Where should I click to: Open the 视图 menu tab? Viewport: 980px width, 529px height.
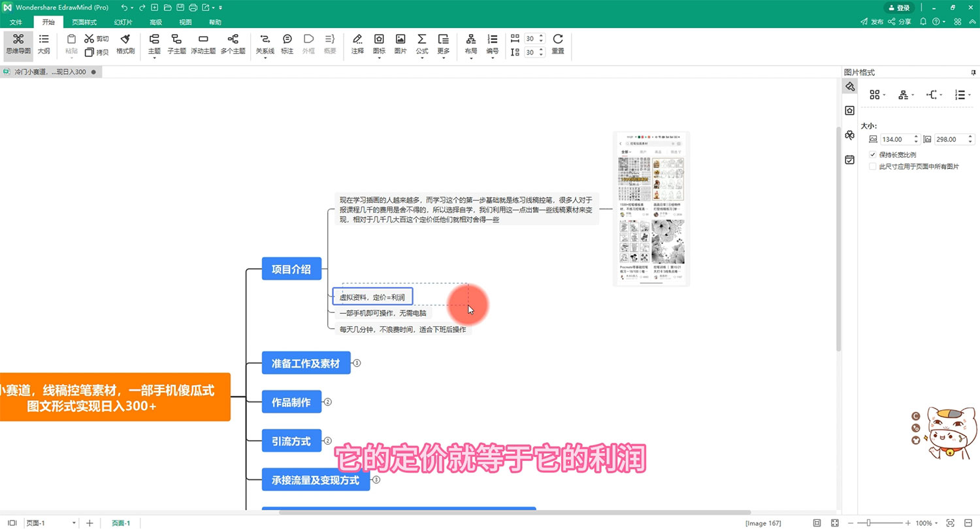tap(185, 22)
